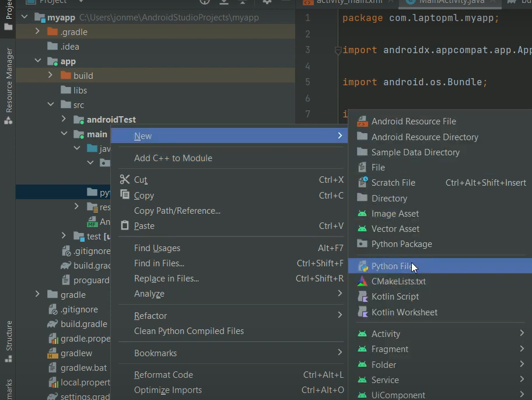
Task: Collapse the main folder
Action: coord(64,134)
